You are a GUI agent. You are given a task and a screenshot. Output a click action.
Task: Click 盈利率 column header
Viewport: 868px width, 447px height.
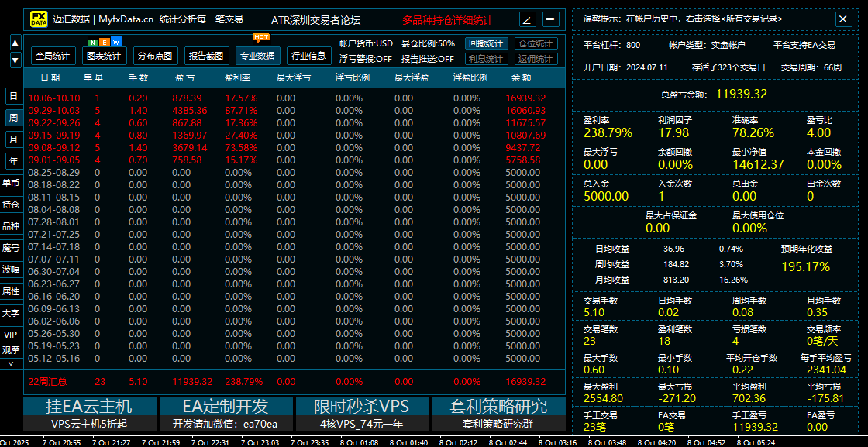[238, 78]
